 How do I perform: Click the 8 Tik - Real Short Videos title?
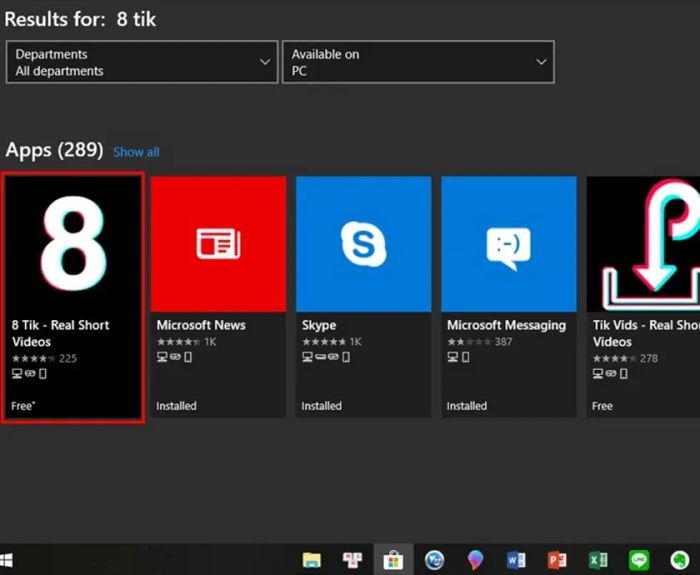(60, 333)
